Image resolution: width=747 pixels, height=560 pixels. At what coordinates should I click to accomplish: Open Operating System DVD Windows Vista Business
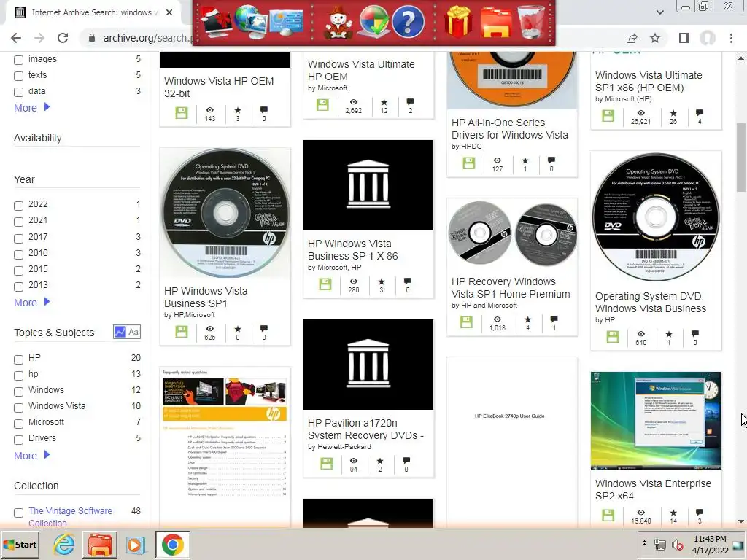click(650, 302)
